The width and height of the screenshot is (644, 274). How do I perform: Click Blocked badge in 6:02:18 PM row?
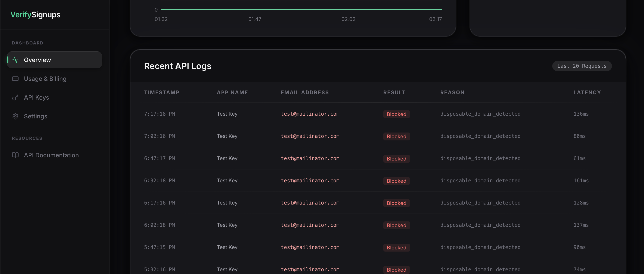(x=396, y=225)
